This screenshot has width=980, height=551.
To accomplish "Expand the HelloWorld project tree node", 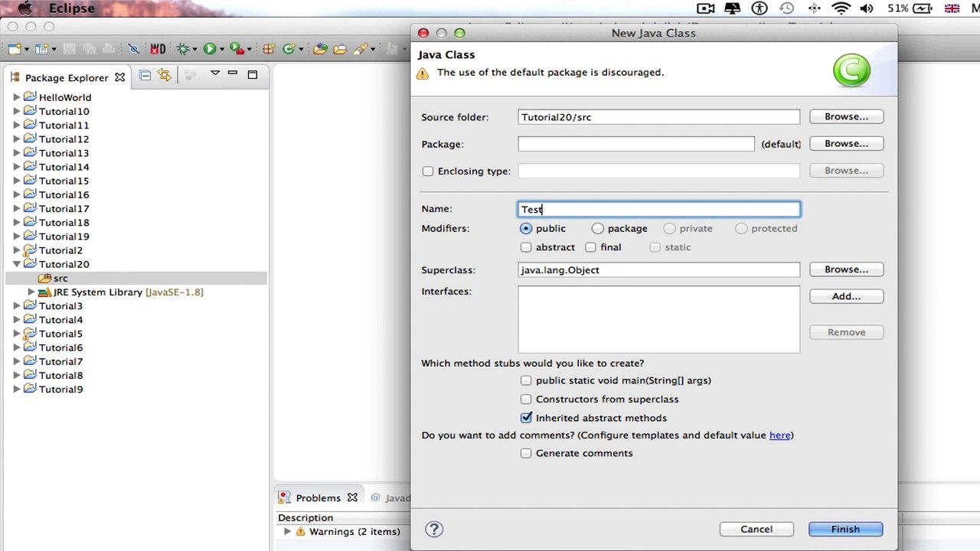I will click(17, 98).
